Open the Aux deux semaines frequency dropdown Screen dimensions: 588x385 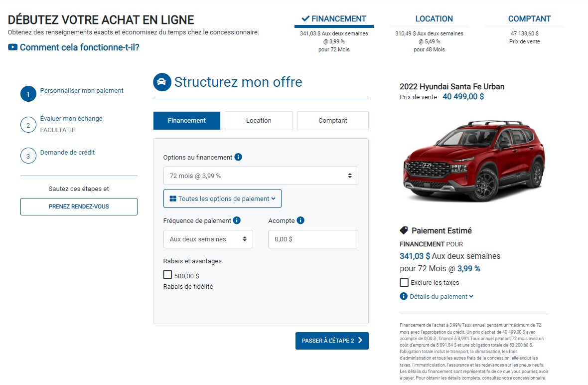click(x=208, y=239)
